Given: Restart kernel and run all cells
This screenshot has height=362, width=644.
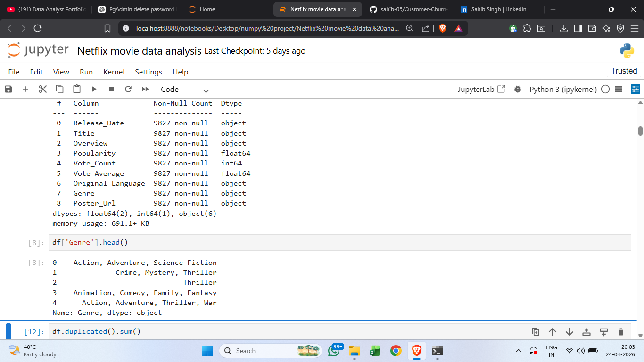Looking at the screenshot, I should [145, 89].
